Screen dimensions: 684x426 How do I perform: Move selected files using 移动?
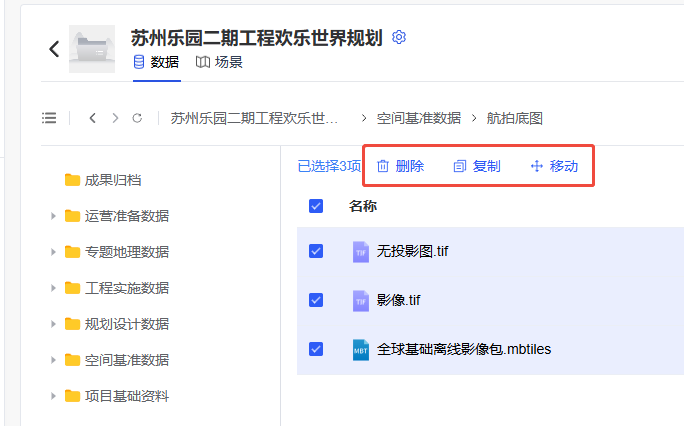[554, 166]
